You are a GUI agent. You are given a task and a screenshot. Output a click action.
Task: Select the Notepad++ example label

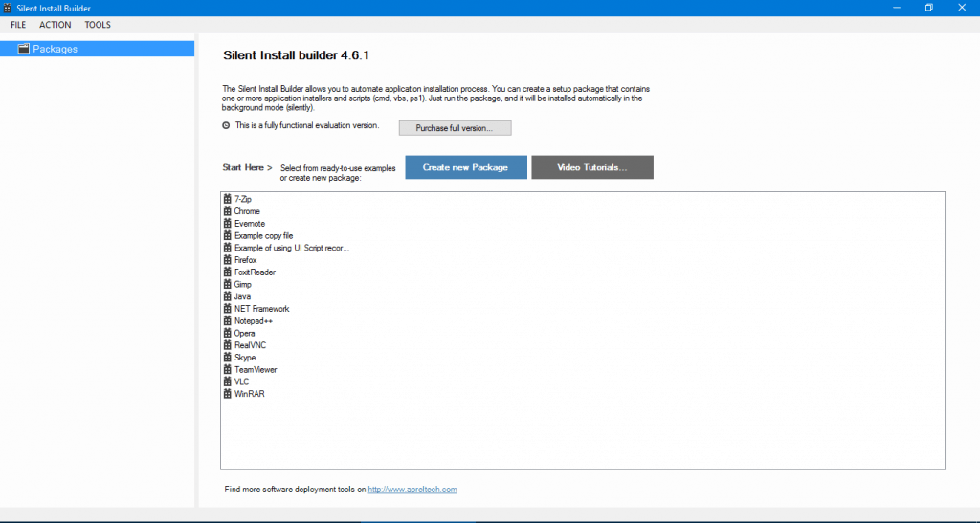[x=254, y=321]
